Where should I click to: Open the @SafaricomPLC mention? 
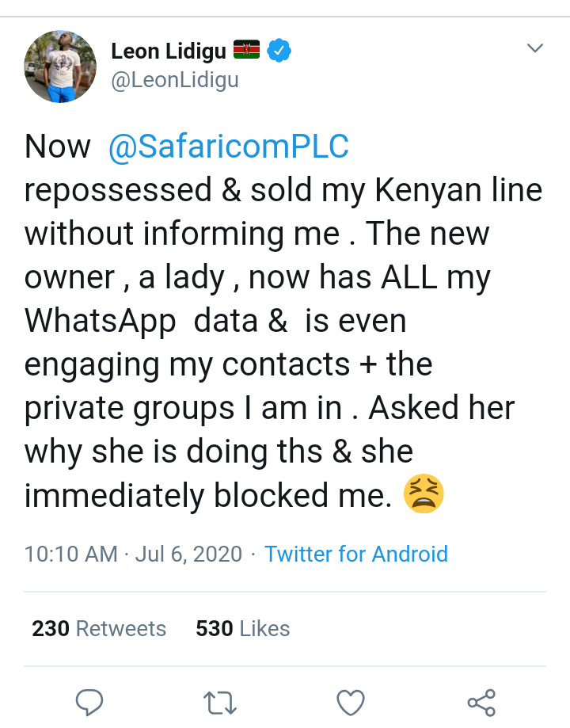[x=228, y=147]
